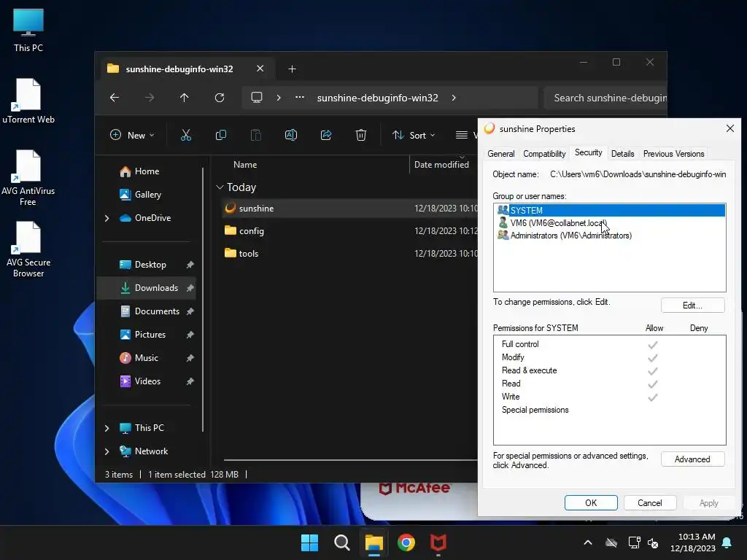Image resolution: width=747 pixels, height=560 pixels.
Task: Collapse the Today group
Action: pyautogui.click(x=220, y=187)
